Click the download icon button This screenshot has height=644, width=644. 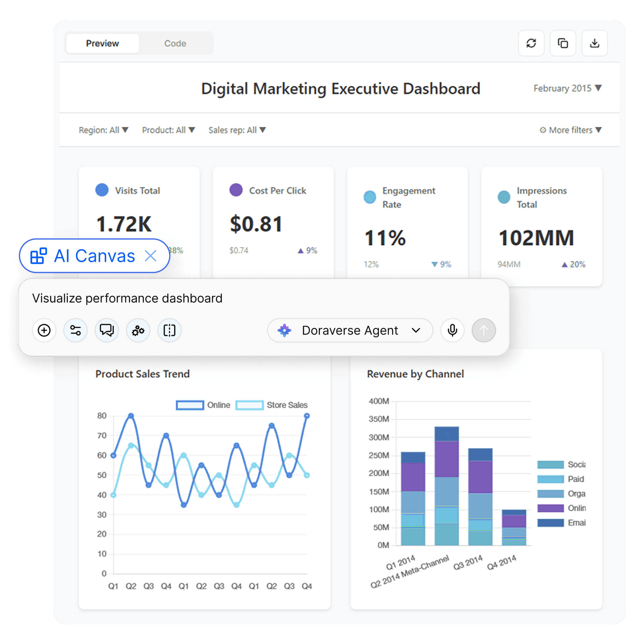(594, 43)
